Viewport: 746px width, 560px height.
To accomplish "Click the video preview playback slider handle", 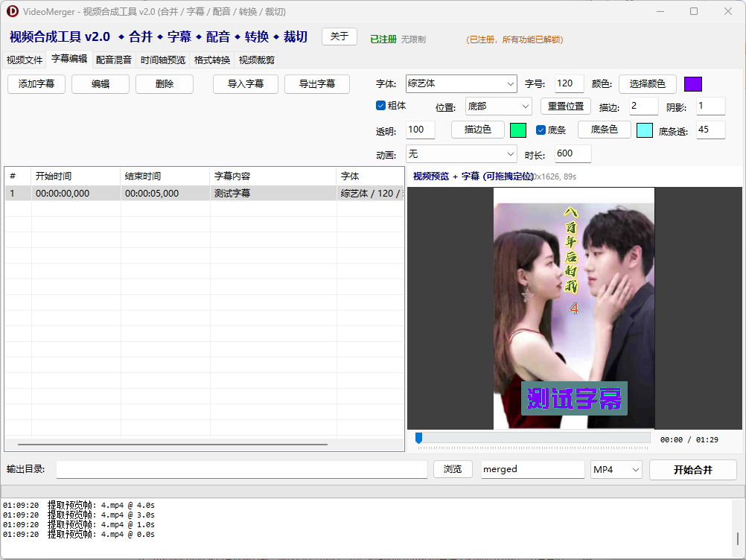I will coord(418,439).
